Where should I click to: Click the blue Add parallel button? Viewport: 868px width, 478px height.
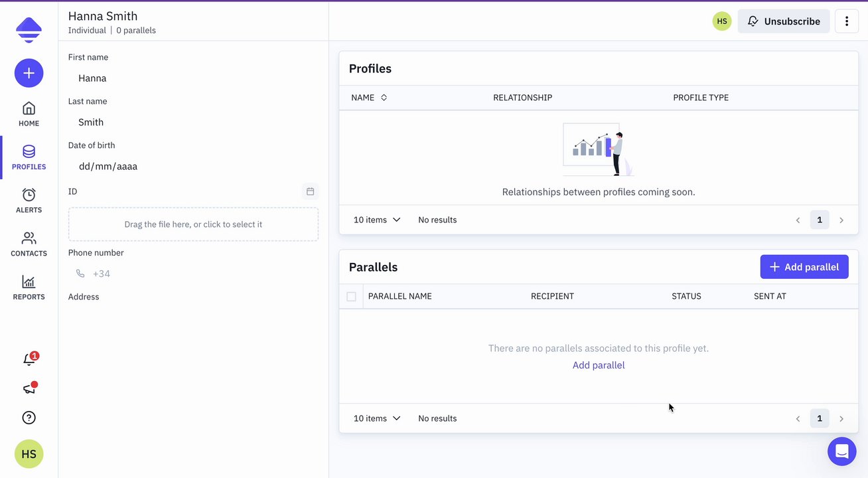[804, 267]
